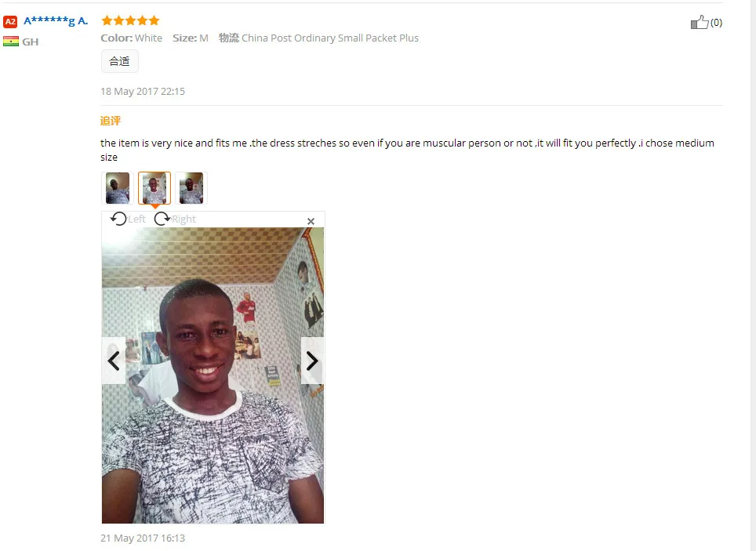Viewport: 756px width, 551px height.
Task: Close the enlarged photo viewer
Action: click(311, 221)
